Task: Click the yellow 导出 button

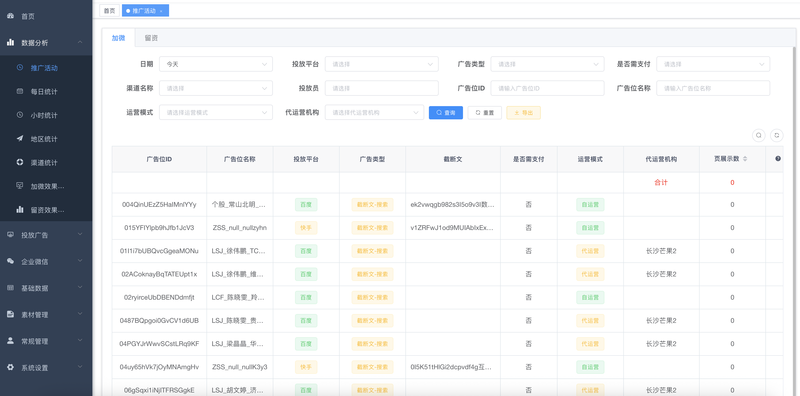Action: click(523, 113)
